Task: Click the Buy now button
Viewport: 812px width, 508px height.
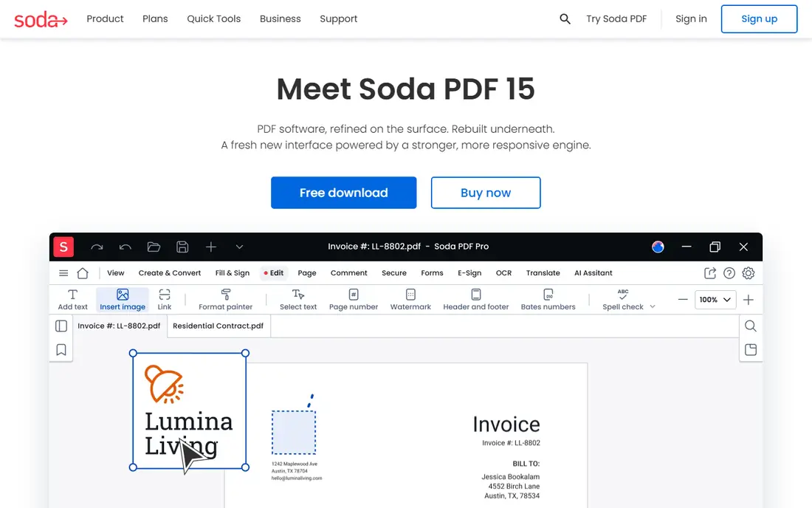Action: coord(486,193)
